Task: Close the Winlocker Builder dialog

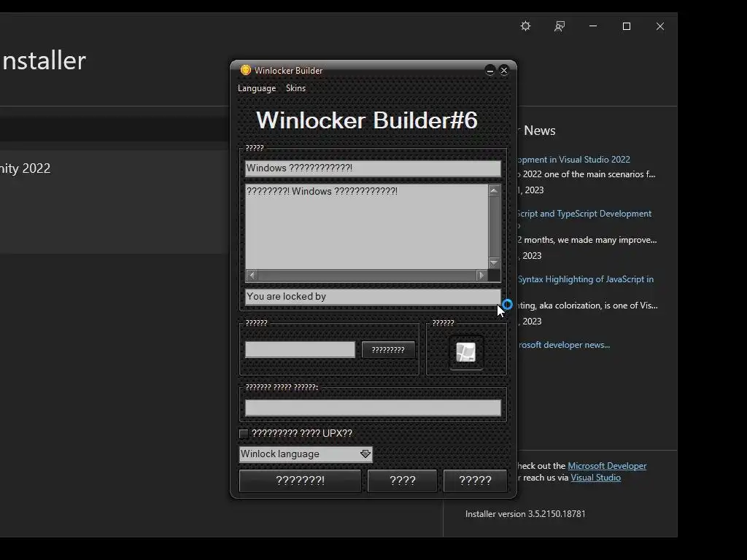Action: (504, 71)
